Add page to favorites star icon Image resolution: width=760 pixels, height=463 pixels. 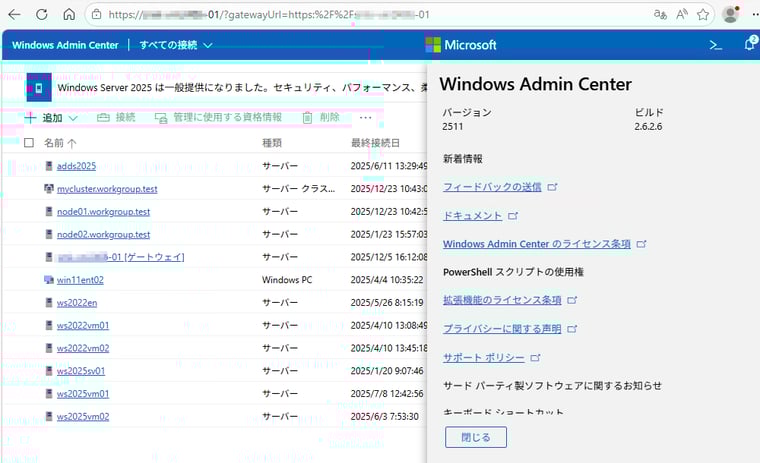(x=703, y=15)
